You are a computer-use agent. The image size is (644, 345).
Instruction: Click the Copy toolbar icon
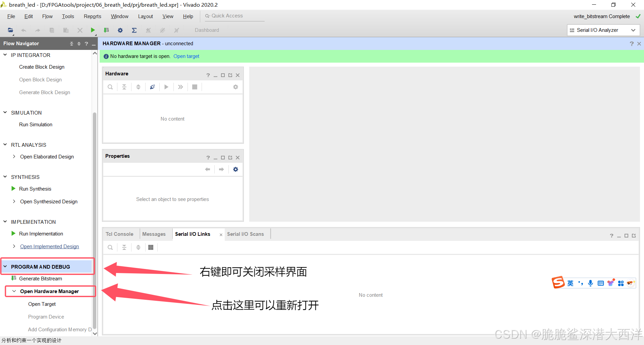pyautogui.click(x=52, y=30)
